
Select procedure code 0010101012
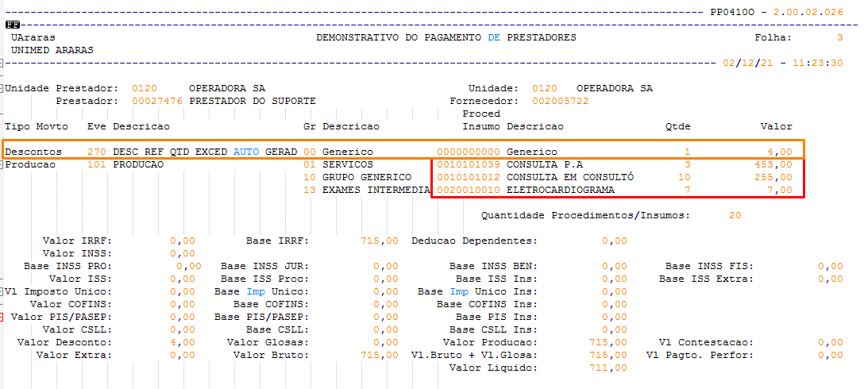469,177
